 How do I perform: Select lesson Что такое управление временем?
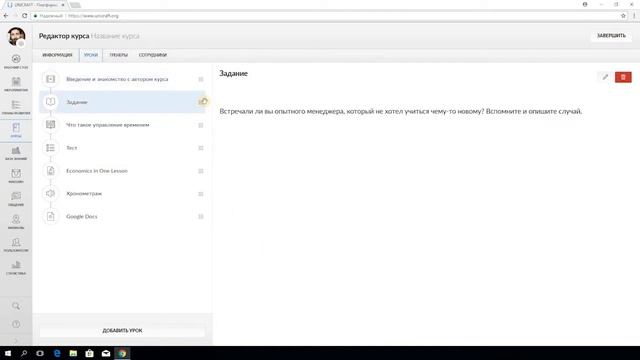(122, 125)
